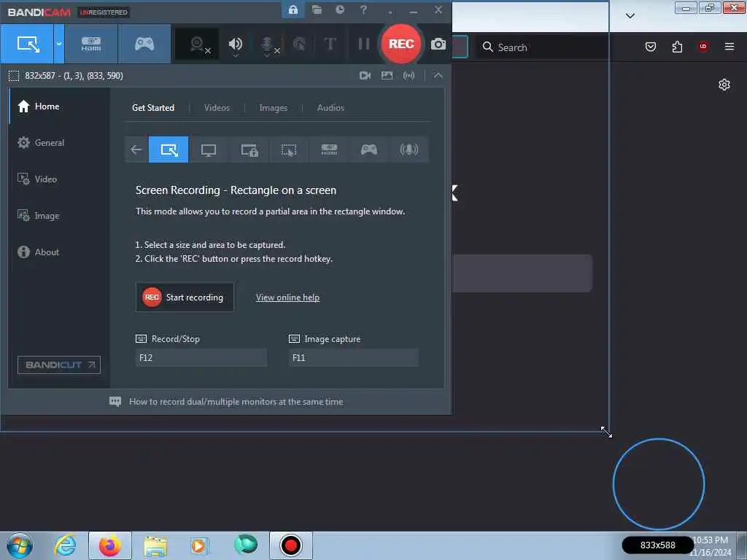
Task: Click the pause recording button
Action: coord(363,44)
